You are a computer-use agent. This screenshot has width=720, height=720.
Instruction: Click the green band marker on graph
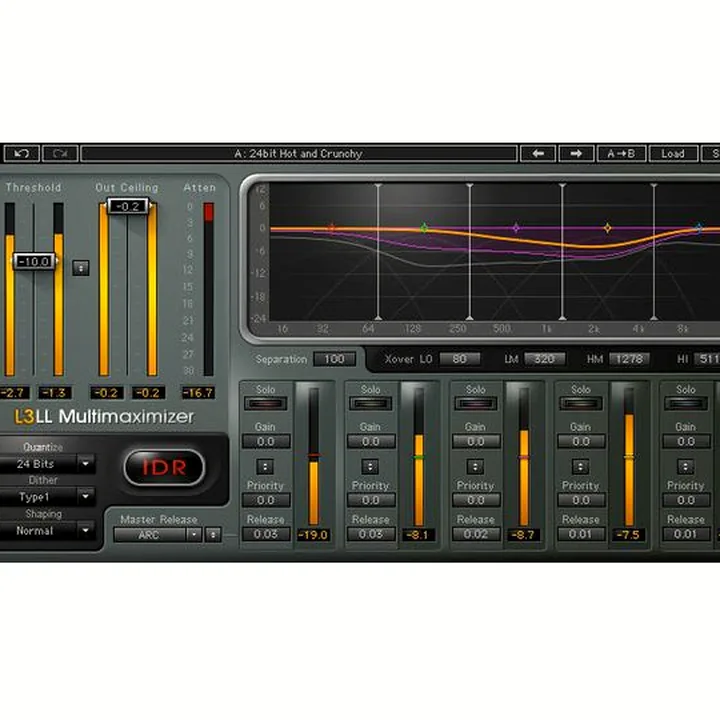pos(424,228)
